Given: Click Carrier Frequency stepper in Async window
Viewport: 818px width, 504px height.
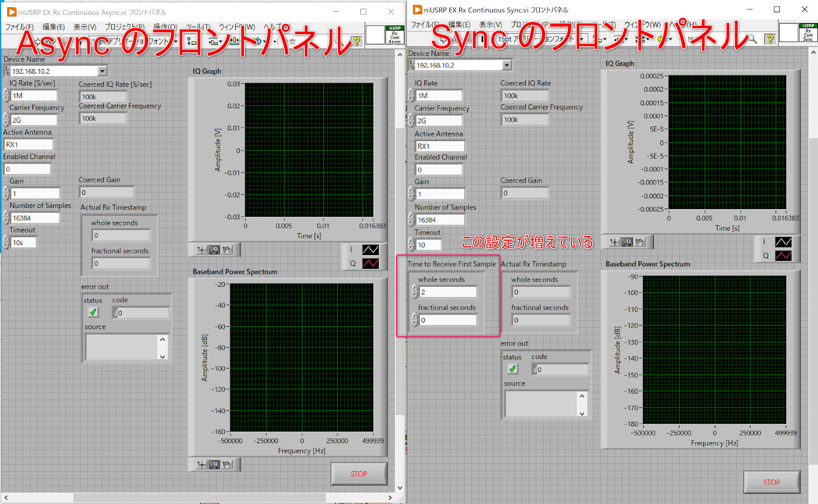Looking at the screenshot, I should click(6, 120).
